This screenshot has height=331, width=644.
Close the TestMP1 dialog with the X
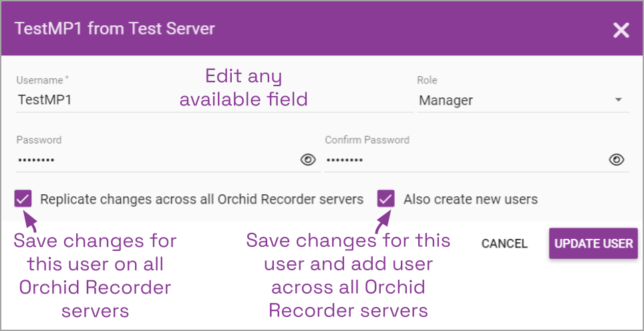(621, 30)
